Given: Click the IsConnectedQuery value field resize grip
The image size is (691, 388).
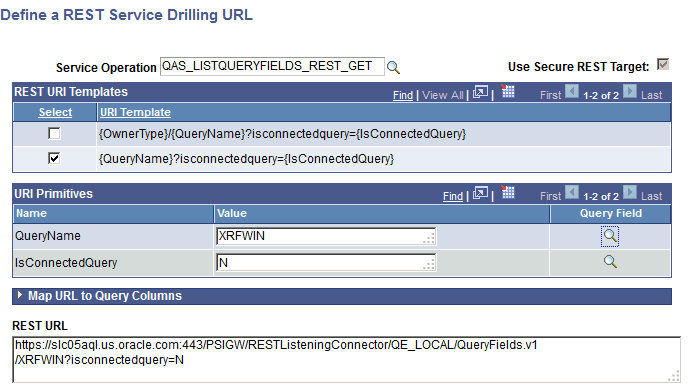Looking at the screenshot, I should pos(429,265).
